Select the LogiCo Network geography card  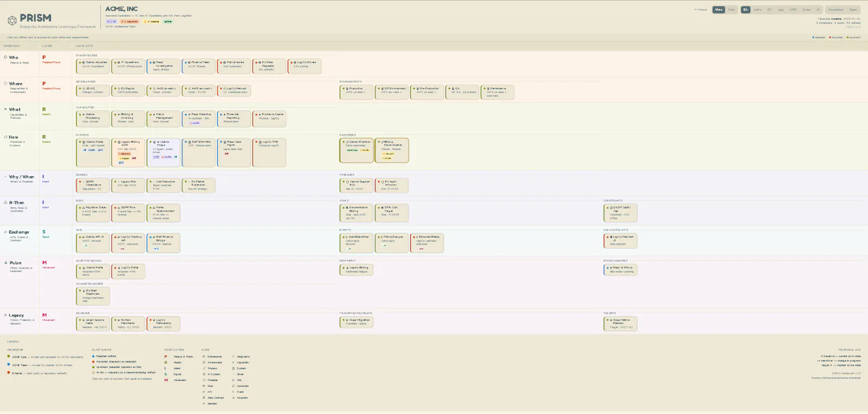pyautogui.click(x=234, y=91)
